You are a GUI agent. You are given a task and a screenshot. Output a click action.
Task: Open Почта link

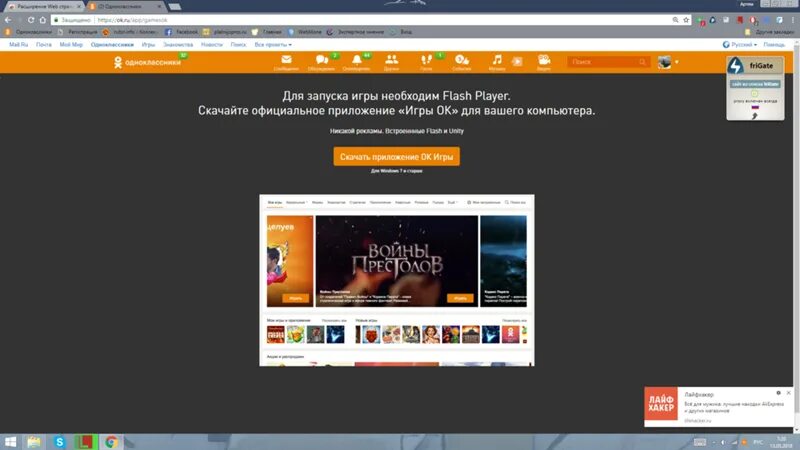(x=44, y=45)
